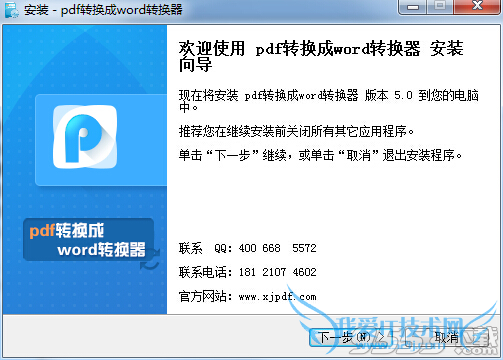Click the phone number 181 2107 4602
This screenshot has width=503, height=360.
click(277, 272)
